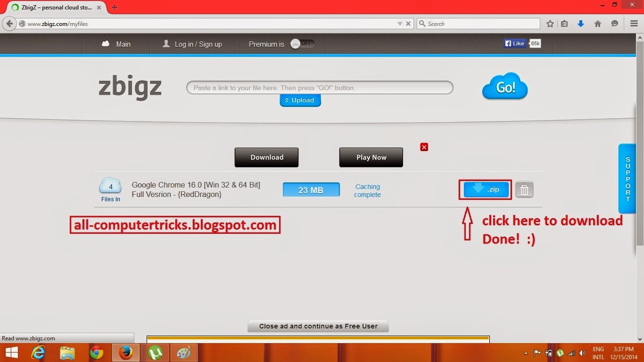Image resolution: width=644 pixels, height=362 pixels.
Task: Close the ad with the red X icon
Action: [x=424, y=147]
